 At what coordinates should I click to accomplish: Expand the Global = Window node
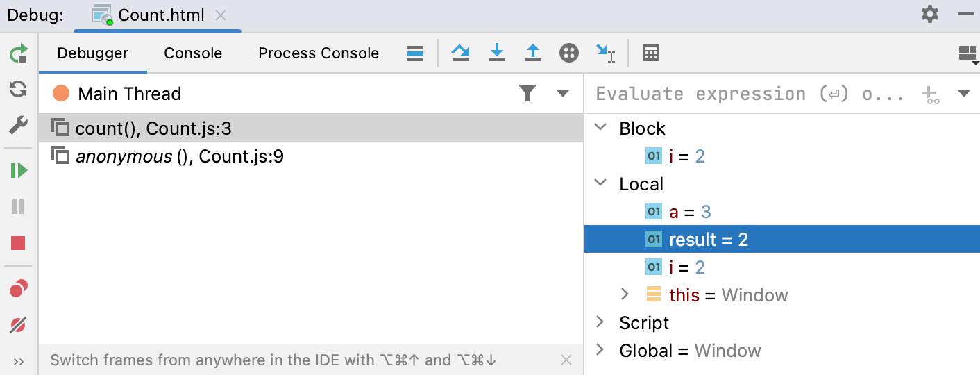click(601, 350)
